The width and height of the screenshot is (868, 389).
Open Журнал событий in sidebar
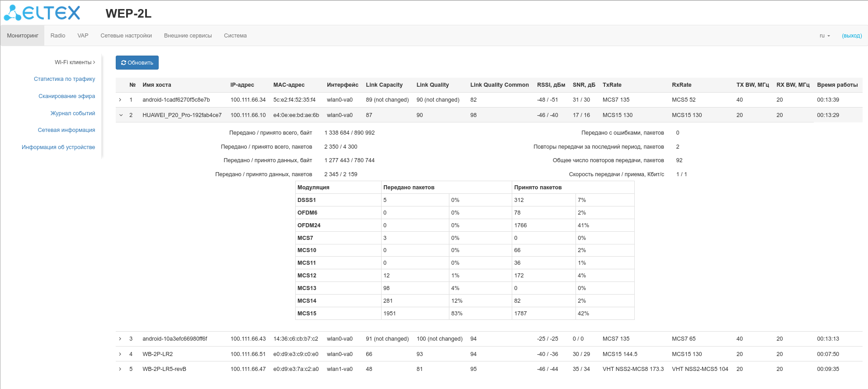72,113
